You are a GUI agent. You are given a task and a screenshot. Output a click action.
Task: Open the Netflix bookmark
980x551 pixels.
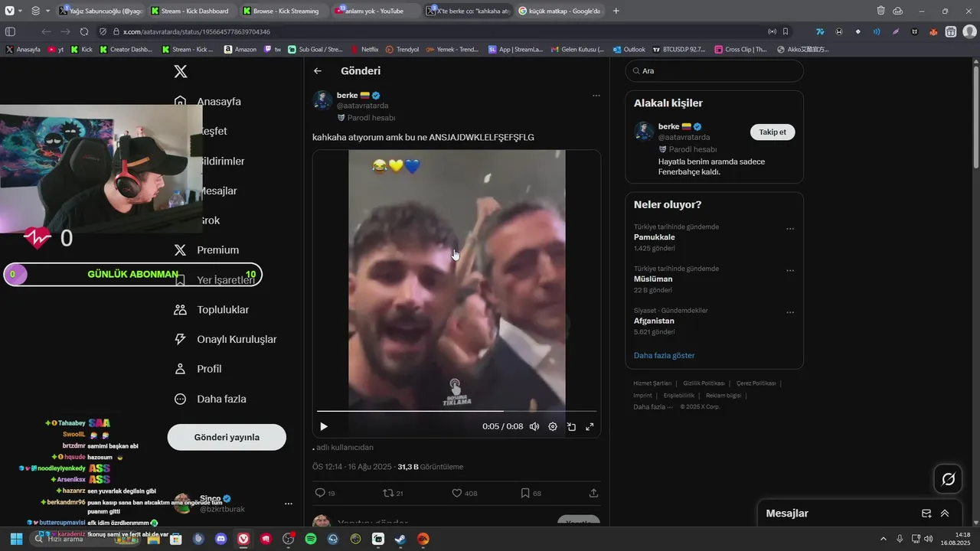[x=364, y=49]
